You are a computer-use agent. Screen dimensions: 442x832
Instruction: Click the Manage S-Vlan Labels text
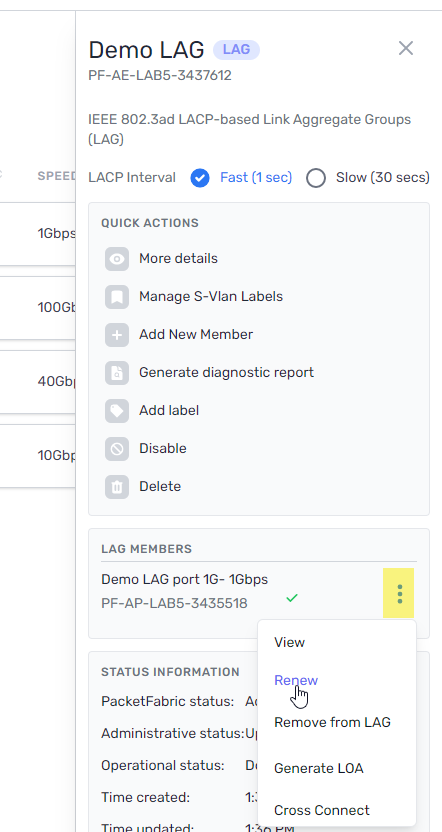click(211, 296)
